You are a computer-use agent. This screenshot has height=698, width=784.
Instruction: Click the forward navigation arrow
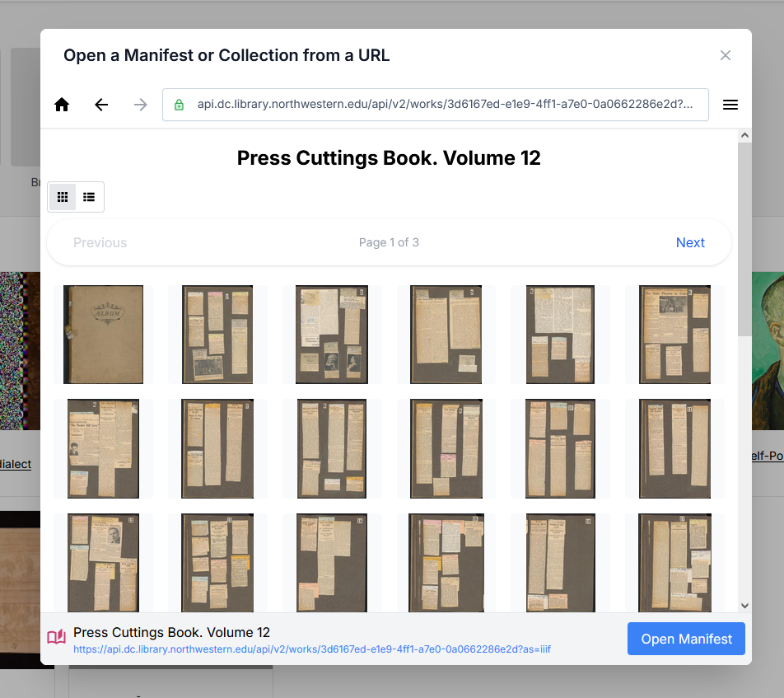coord(140,105)
